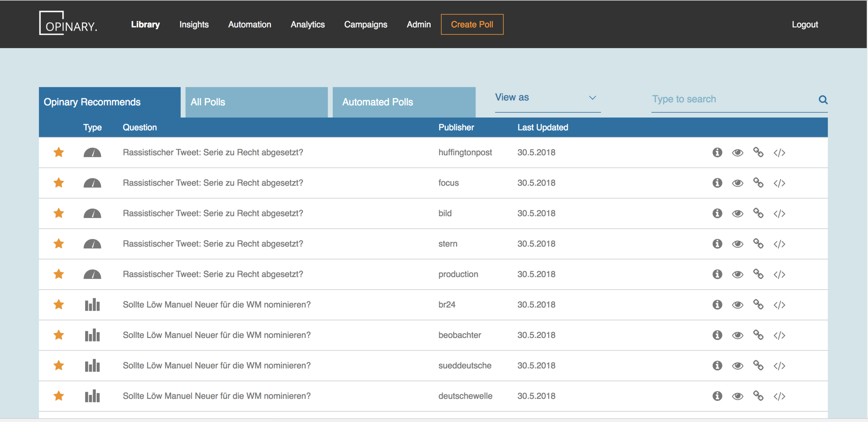
Task: Switch to the All Polls tab
Action: click(x=256, y=102)
